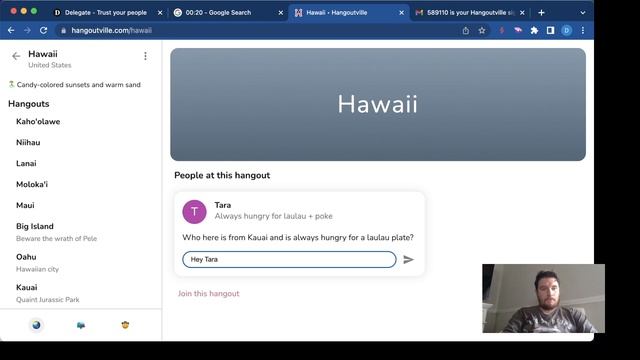Click Join this hangout link

tap(209, 293)
